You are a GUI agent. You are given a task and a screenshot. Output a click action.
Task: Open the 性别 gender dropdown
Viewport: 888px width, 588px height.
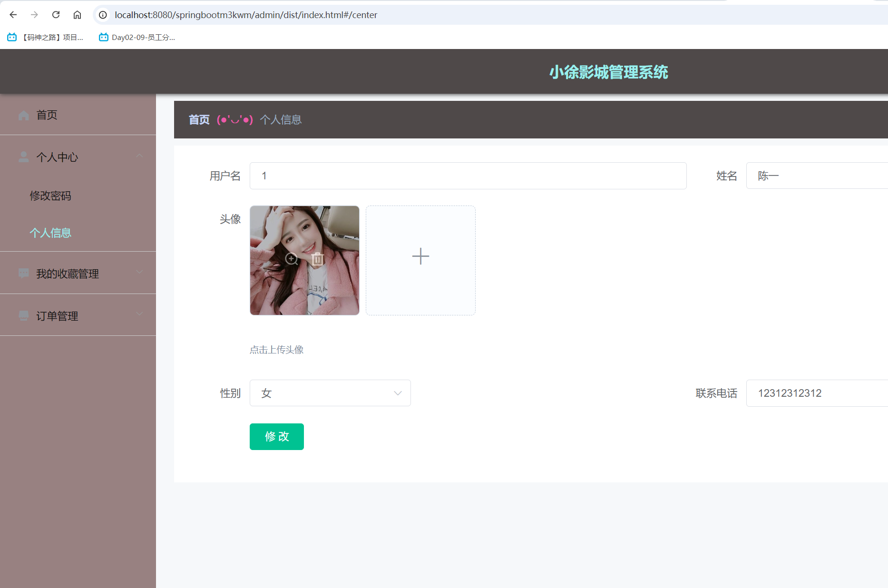(x=330, y=393)
